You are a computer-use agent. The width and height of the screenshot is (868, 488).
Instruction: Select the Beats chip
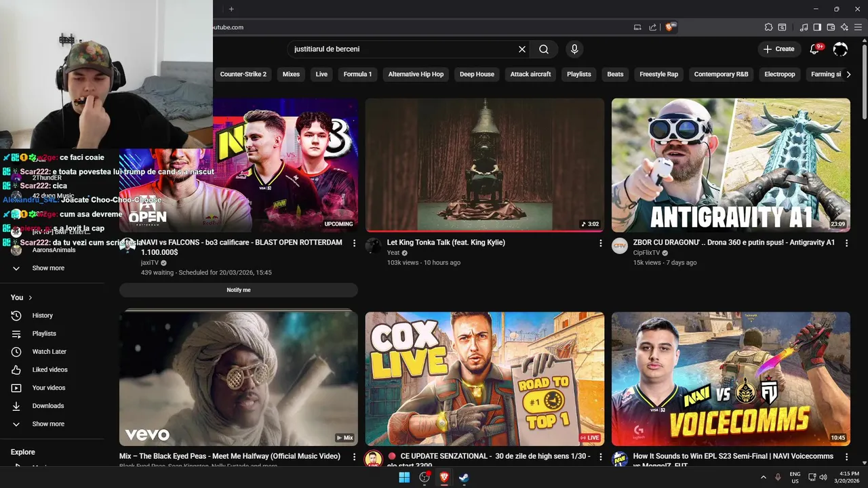click(615, 74)
